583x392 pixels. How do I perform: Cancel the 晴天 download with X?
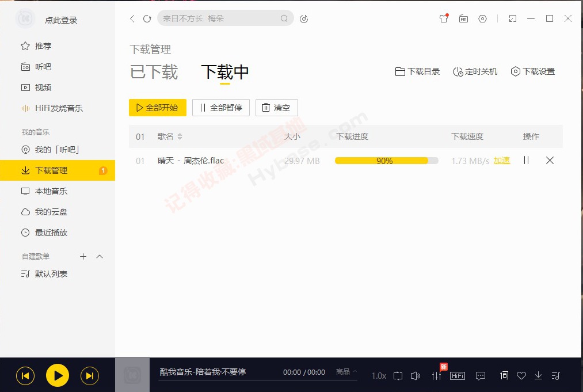[x=550, y=160]
